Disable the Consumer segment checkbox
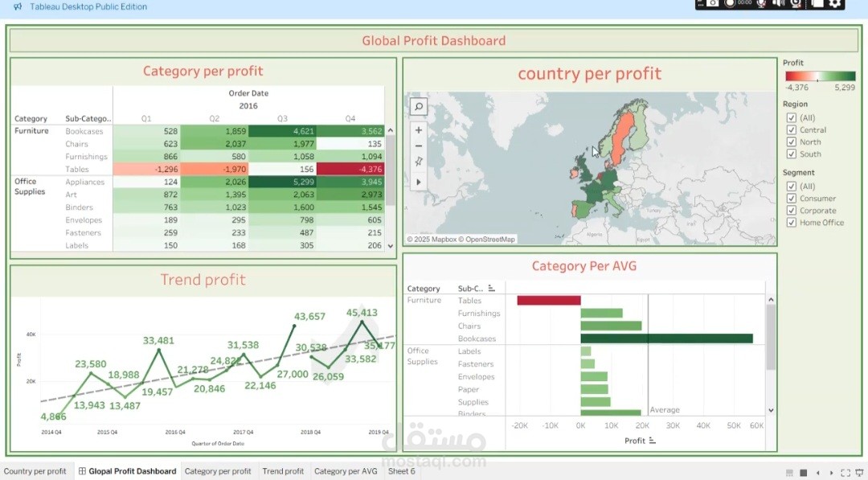This screenshot has height=480, width=868. 791,198
